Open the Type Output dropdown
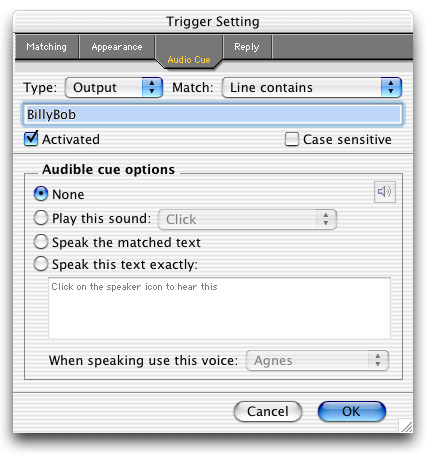Screen dimensions: 429x454 point(114,88)
